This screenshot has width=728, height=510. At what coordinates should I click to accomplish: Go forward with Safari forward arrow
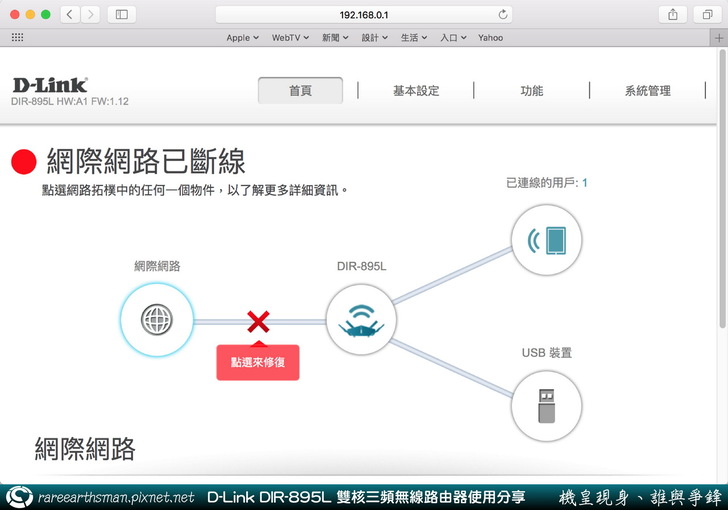(x=91, y=15)
